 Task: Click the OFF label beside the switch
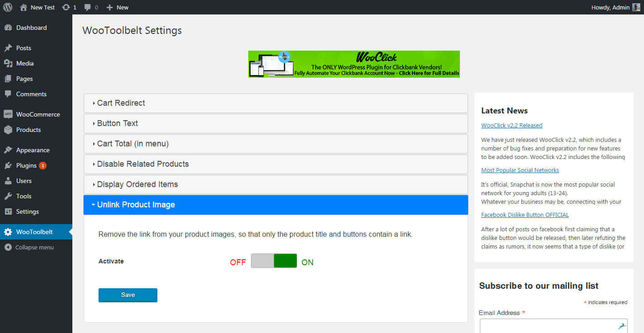pos(238,263)
